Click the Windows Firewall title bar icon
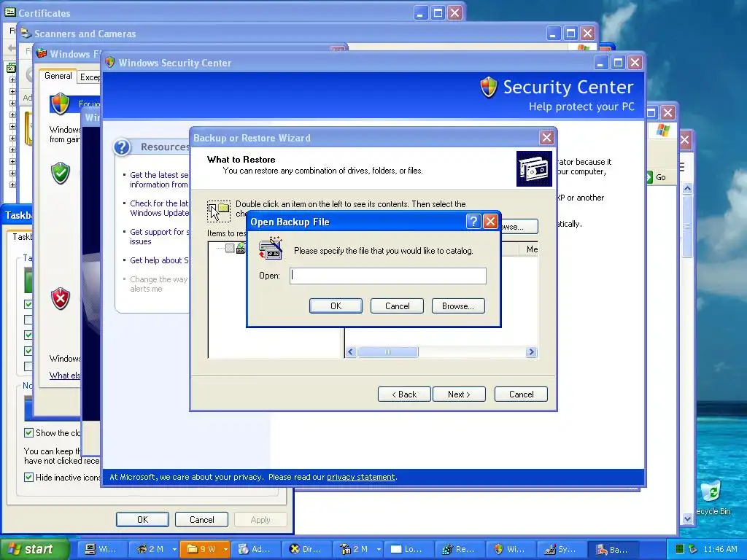 [42, 53]
